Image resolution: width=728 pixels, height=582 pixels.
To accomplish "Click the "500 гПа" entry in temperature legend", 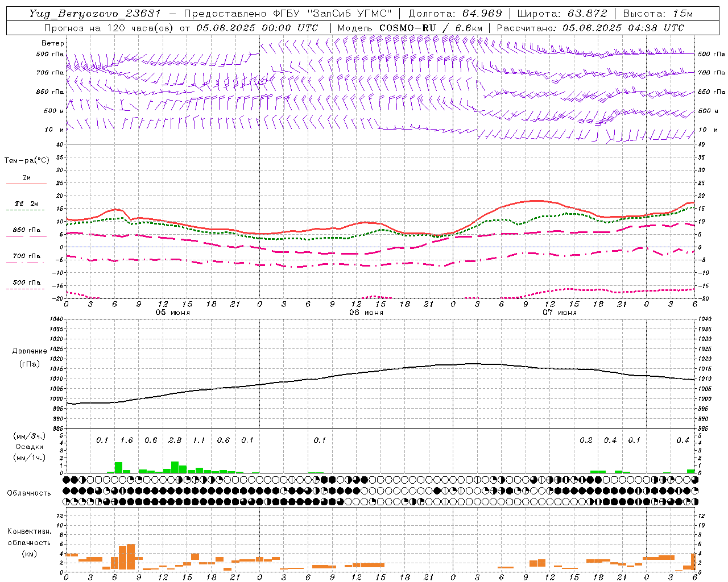I will [x=27, y=282].
